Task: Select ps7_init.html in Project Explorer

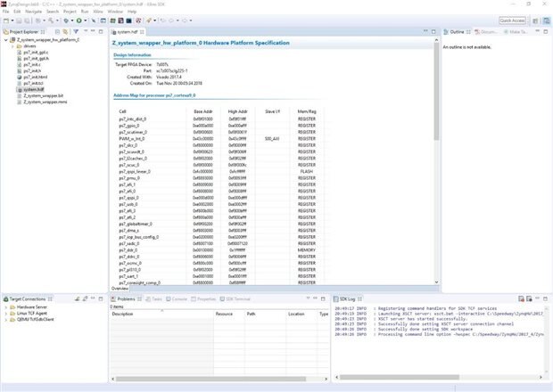Action: tap(37, 77)
